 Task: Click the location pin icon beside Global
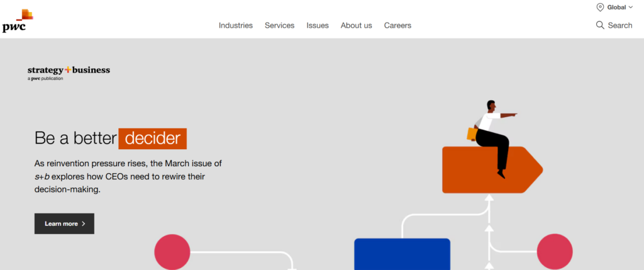pyautogui.click(x=600, y=8)
